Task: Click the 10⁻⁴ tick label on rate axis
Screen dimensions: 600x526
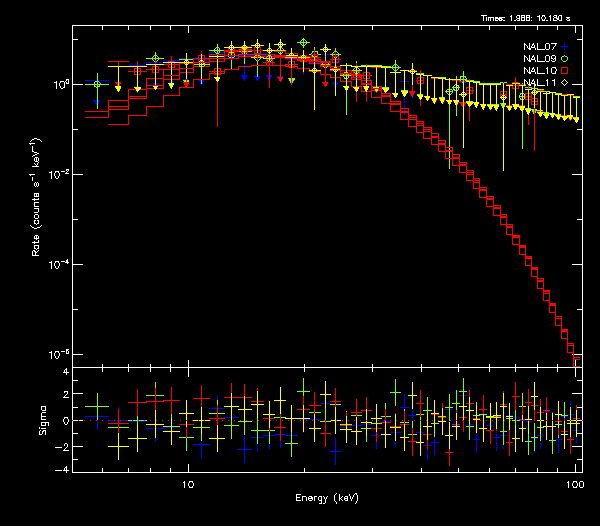Action: tap(62, 264)
